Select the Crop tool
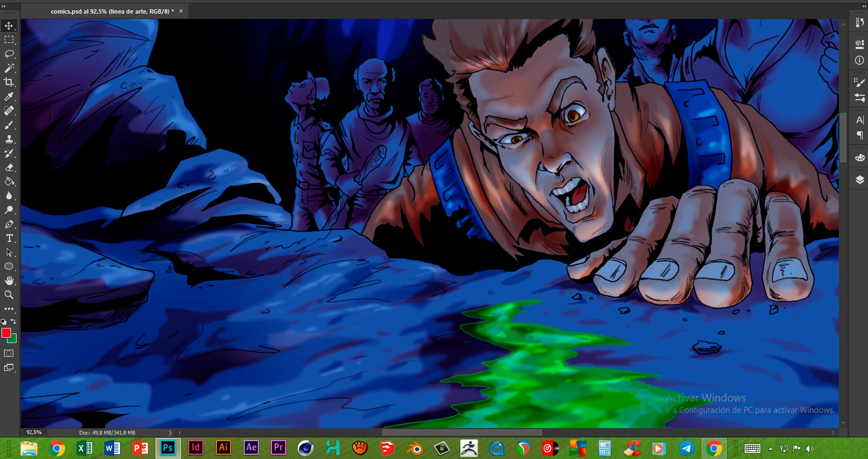 [x=9, y=82]
